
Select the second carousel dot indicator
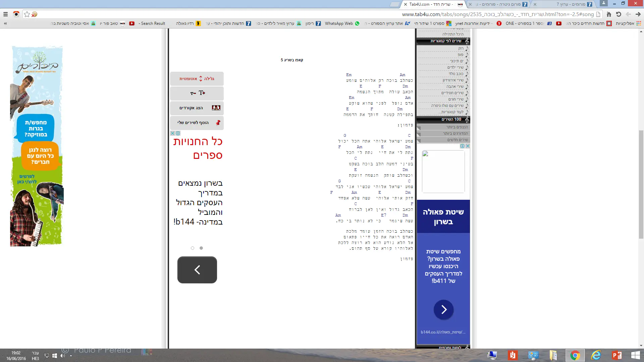click(x=201, y=248)
